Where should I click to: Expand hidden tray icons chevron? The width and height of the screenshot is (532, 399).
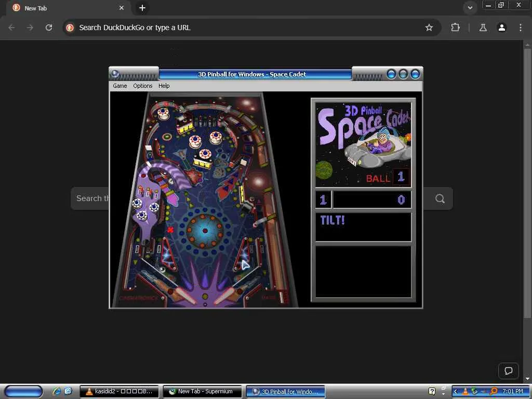coord(456,392)
